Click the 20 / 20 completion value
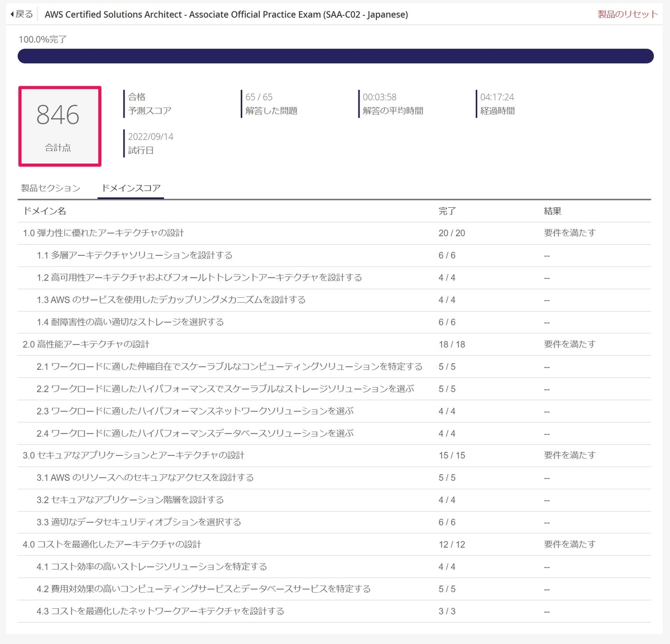 click(x=452, y=233)
